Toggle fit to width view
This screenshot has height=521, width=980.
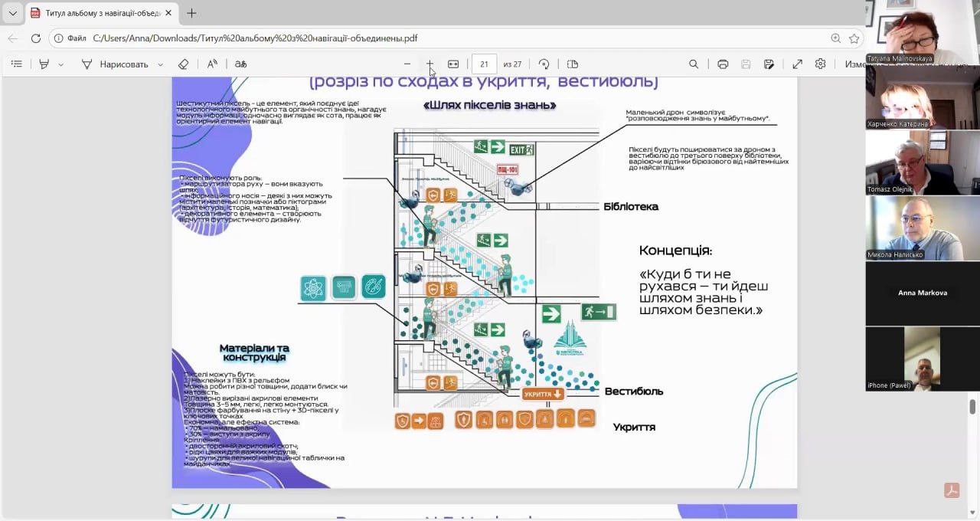click(453, 64)
